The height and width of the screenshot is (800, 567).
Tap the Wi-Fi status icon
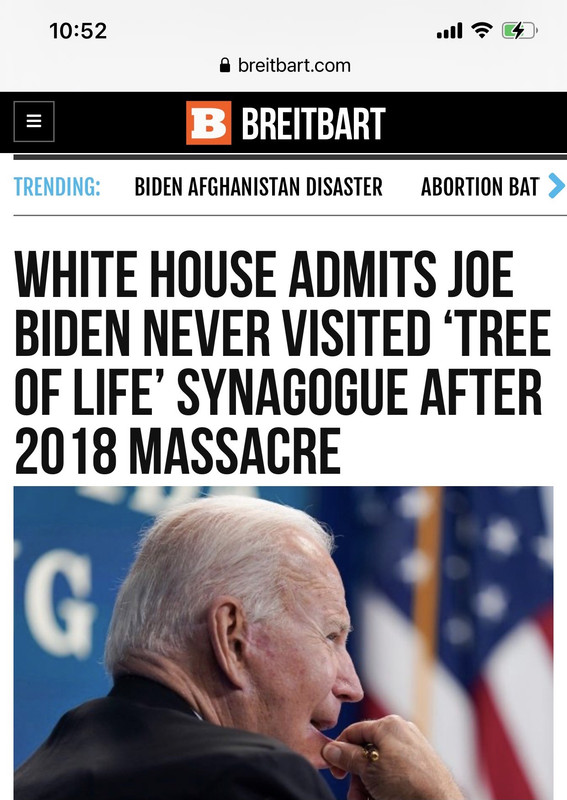tap(482, 31)
